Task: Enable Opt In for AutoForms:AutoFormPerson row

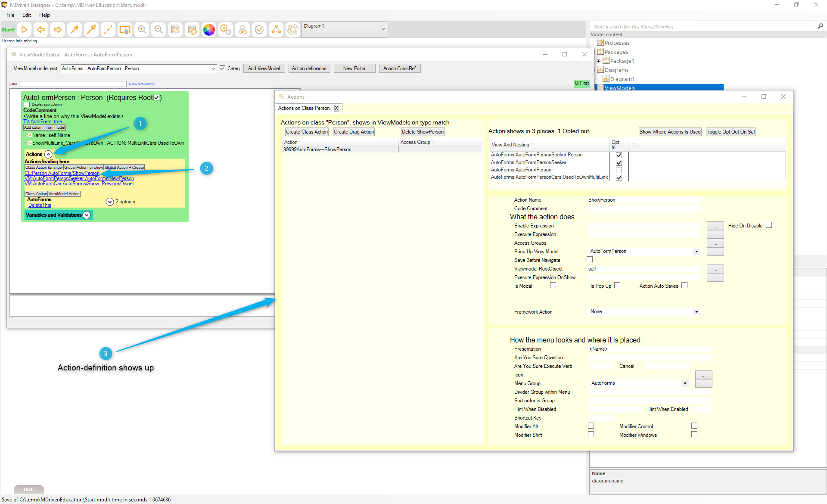Action: (x=619, y=170)
